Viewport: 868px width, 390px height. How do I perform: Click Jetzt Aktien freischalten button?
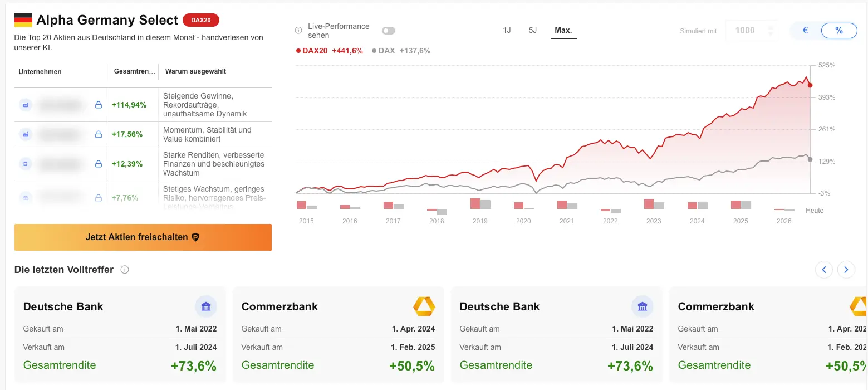143,237
